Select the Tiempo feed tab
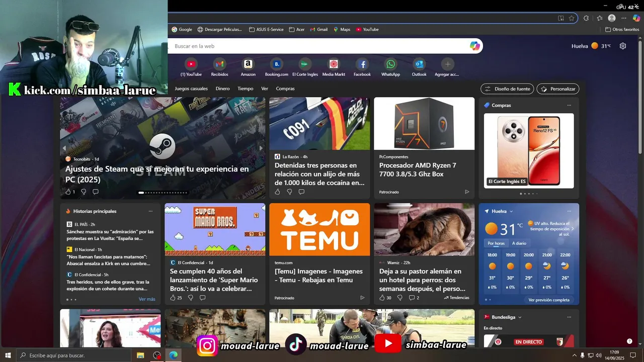644x362 pixels. pos(246,88)
